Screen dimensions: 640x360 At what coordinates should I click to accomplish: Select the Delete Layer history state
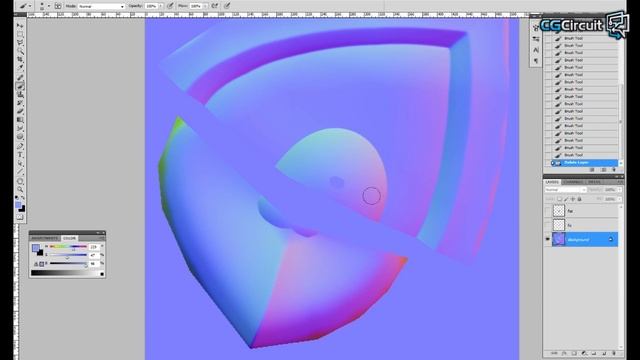click(584, 162)
